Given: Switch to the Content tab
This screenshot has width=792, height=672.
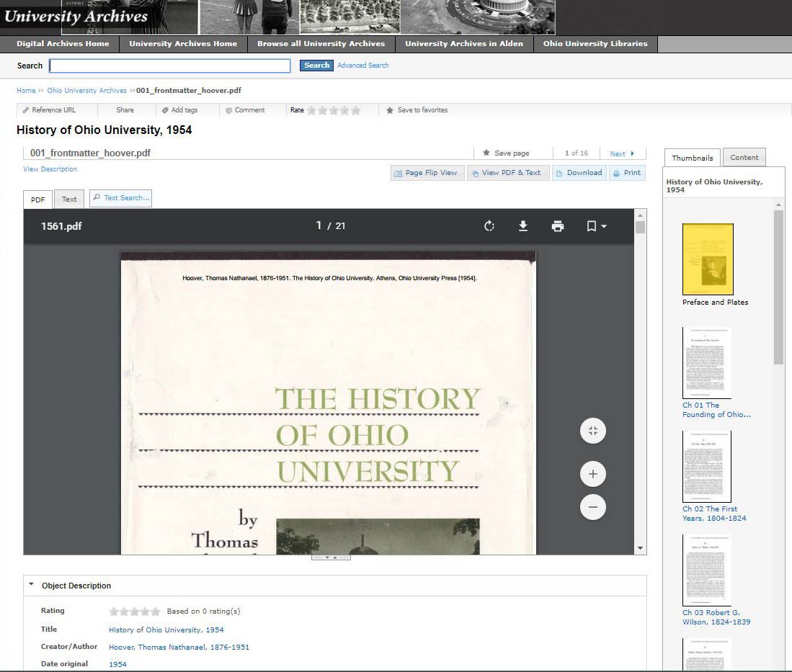Looking at the screenshot, I should [x=744, y=157].
